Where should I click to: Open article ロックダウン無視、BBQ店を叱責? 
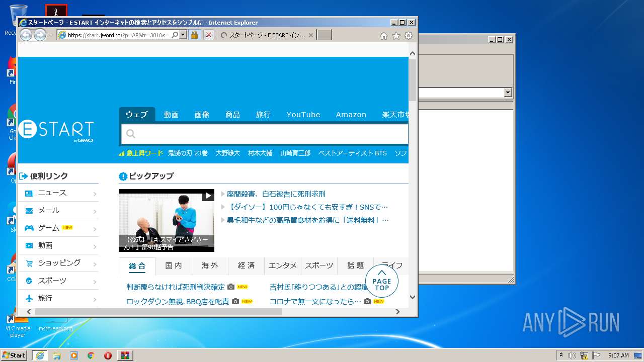click(x=178, y=302)
